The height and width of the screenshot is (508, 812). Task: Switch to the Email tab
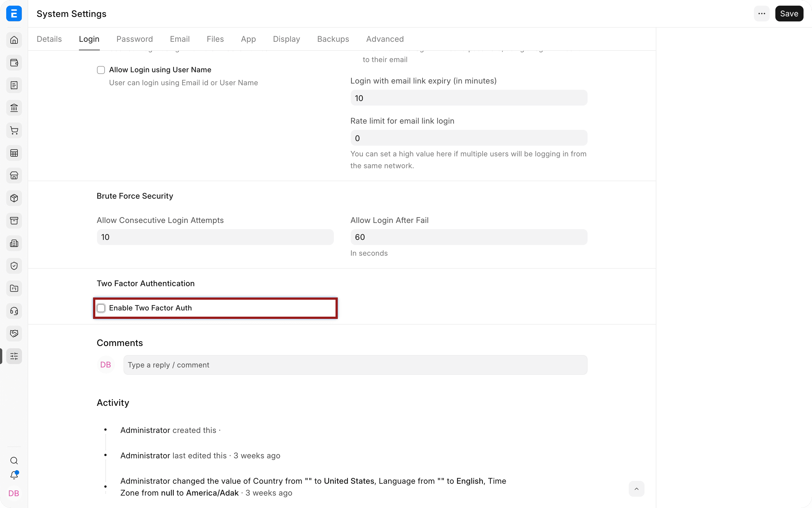tap(180, 39)
